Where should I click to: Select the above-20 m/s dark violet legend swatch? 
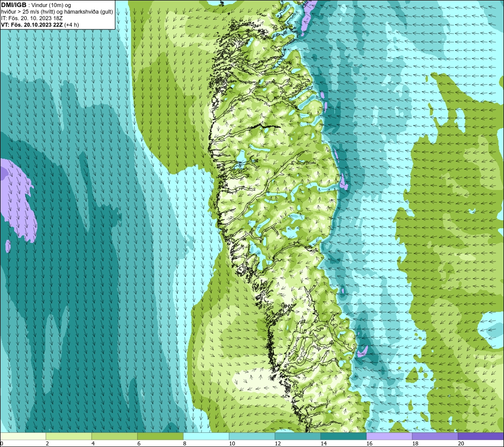click(x=480, y=436)
